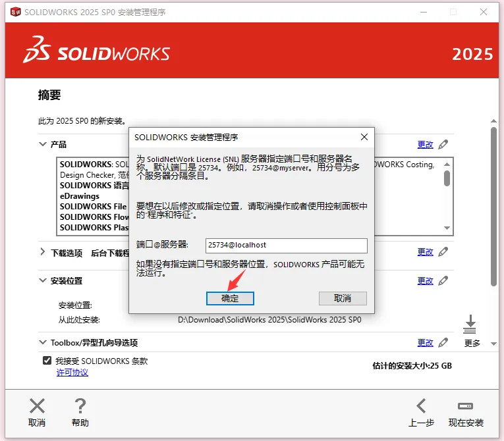Minimize the installation manager window
The width and height of the screenshot is (504, 441).
(x=424, y=13)
